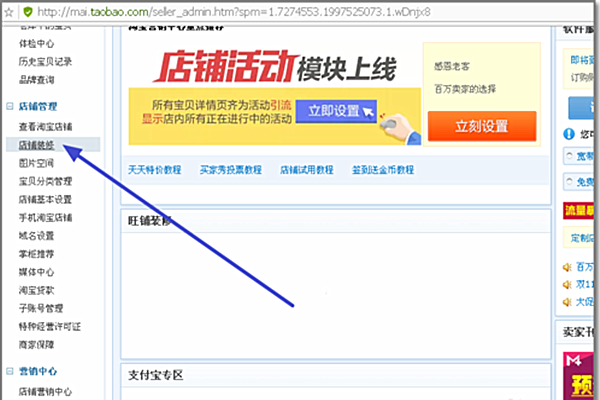Open the 百万 announcement link
This screenshot has width=600, height=400.
point(585,267)
